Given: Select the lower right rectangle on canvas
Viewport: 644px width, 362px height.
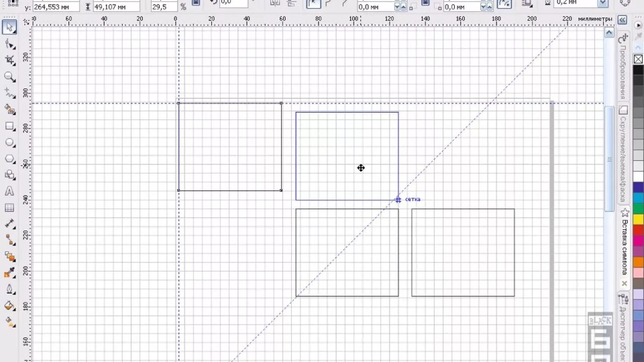Looking at the screenshot, I should (x=463, y=252).
